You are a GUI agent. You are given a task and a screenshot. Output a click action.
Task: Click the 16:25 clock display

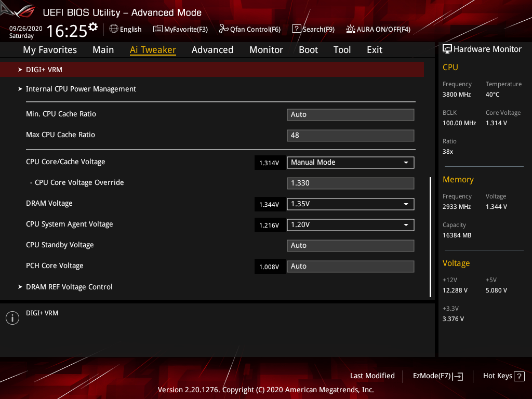pyautogui.click(x=67, y=31)
